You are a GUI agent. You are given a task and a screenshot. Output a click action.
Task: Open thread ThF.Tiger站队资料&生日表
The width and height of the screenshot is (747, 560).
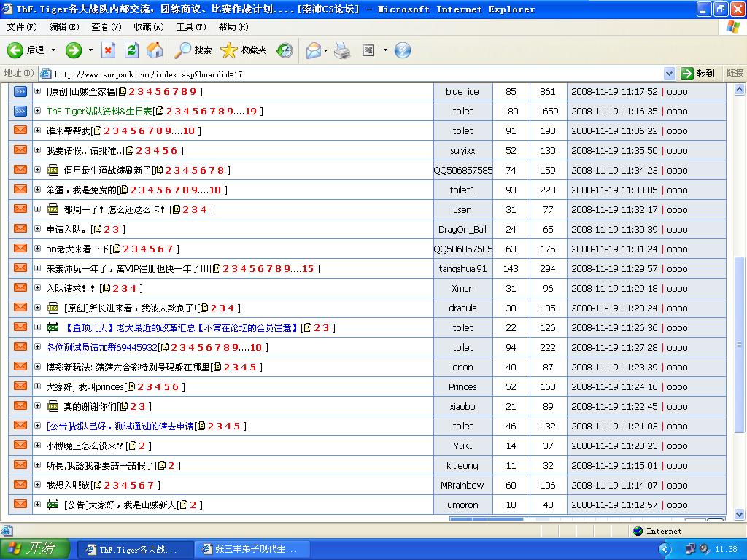tap(99, 111)
